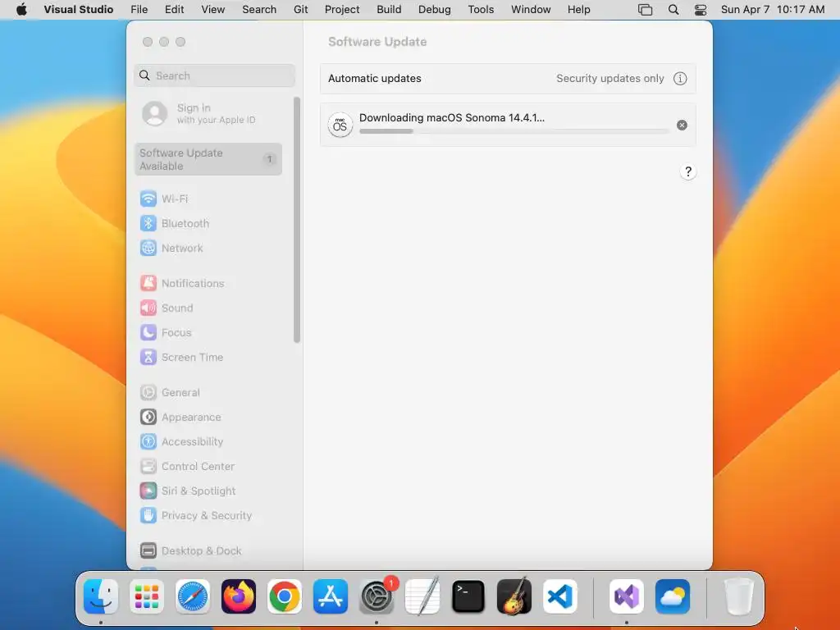
Task: Click the settings Search field
Action: tap(214, 75)
